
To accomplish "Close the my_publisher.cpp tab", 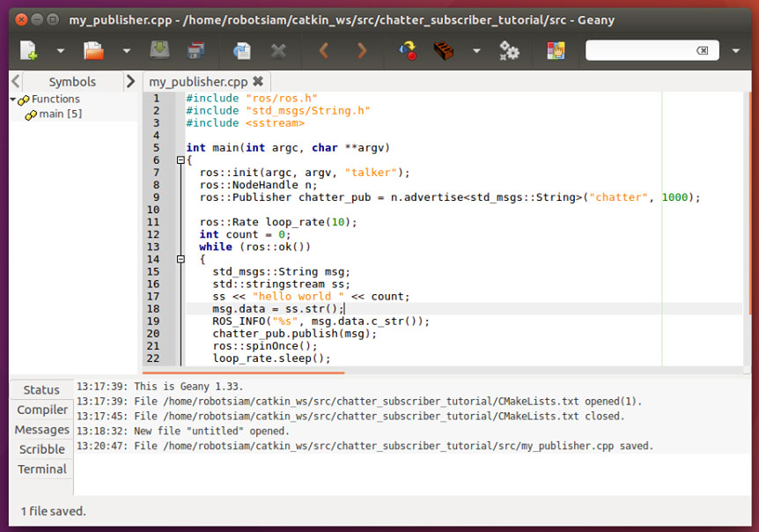I will [255, 81].
